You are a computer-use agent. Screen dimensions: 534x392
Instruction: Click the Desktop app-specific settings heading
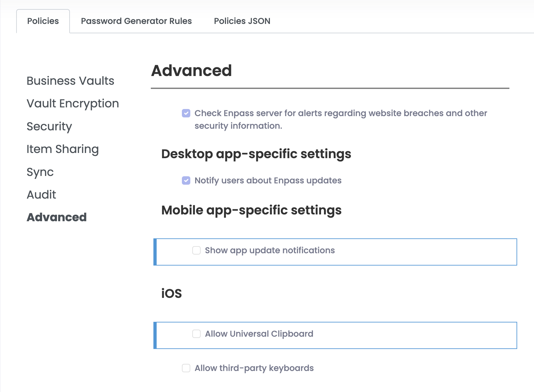click(256, 154)
